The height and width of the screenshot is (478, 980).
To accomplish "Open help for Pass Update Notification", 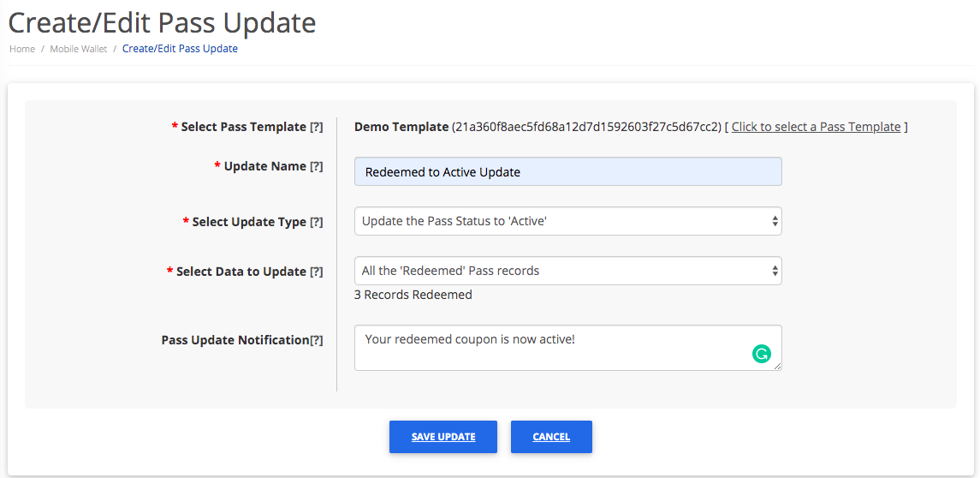I will tap(316, 340).
